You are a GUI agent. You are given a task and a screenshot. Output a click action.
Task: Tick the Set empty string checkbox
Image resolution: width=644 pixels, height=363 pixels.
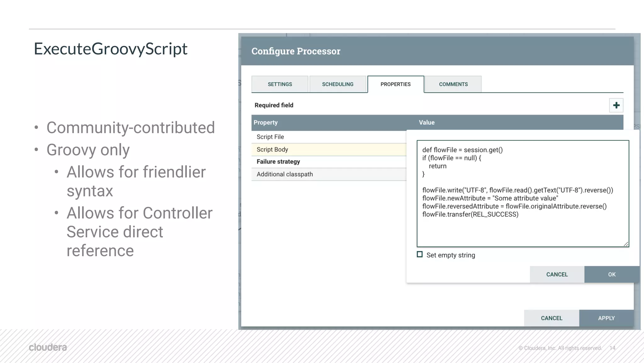[x=420, y=254]
